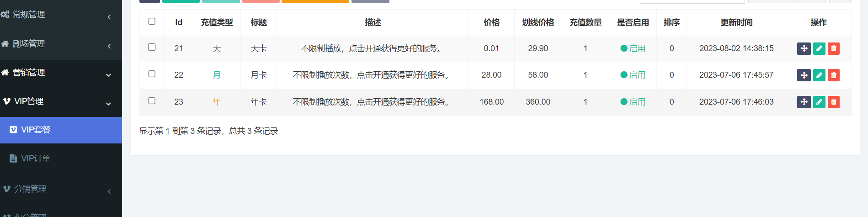The height and width of the screenshot is (217, 868).
Task: Click the icon beside VIP套餐
Action: coord(13,130)
